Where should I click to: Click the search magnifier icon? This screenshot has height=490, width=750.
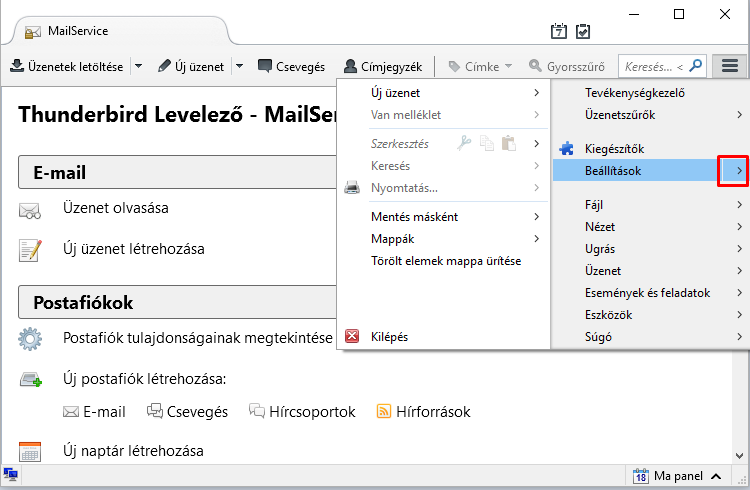tap(696, 66)
